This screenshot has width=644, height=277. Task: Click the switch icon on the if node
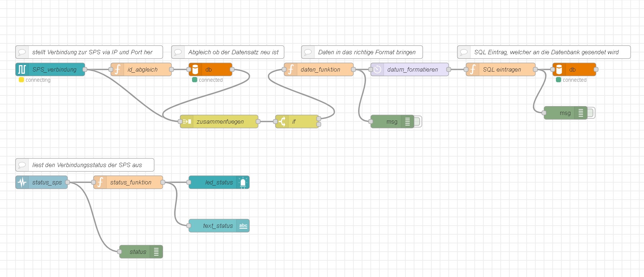tap(282, 122)
